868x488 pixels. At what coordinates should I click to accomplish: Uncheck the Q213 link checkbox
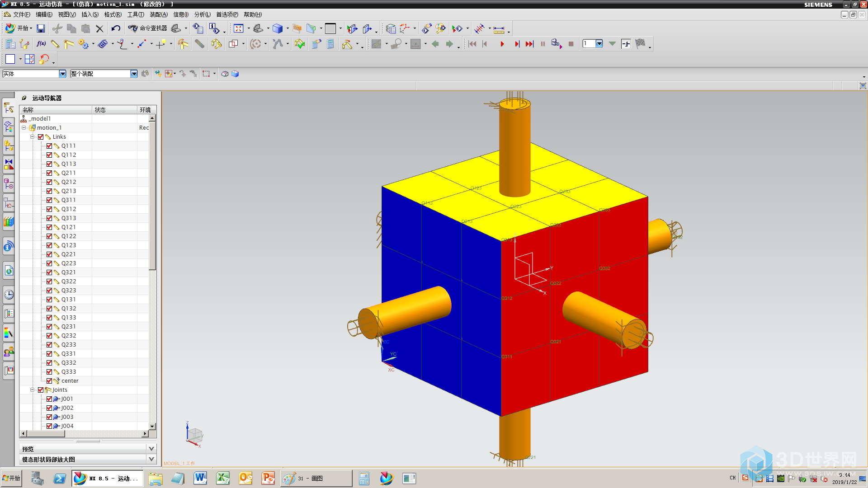[x=49, y=191]
